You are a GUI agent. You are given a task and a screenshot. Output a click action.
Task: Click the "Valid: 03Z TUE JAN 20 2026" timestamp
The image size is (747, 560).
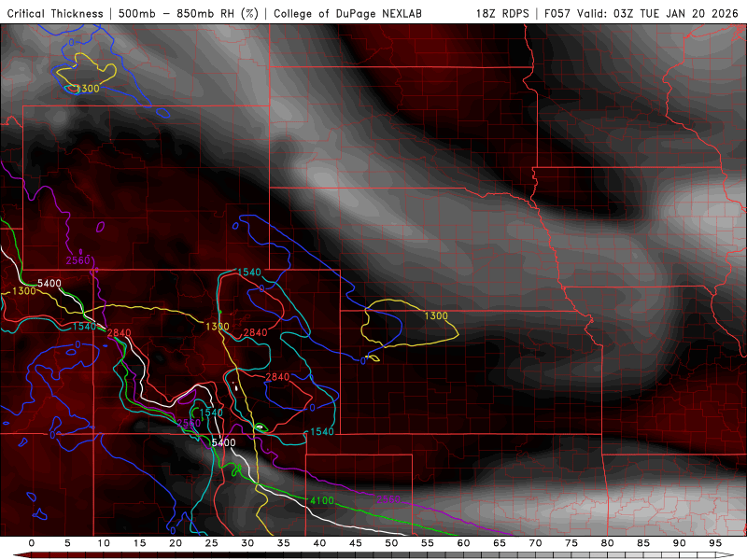pyautogui.click(x=657, y=13)
